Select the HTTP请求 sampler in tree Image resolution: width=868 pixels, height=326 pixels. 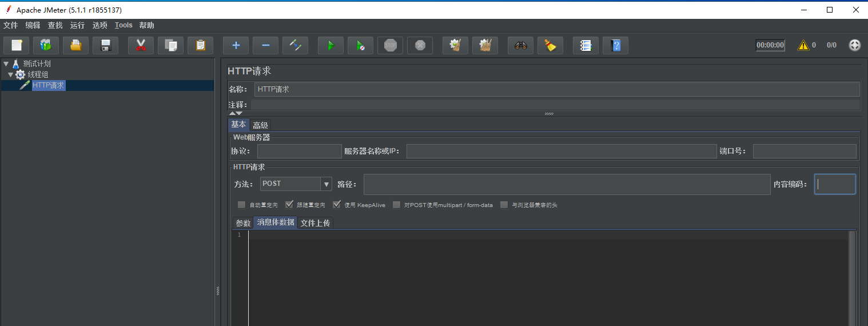[x=48, y=85]
